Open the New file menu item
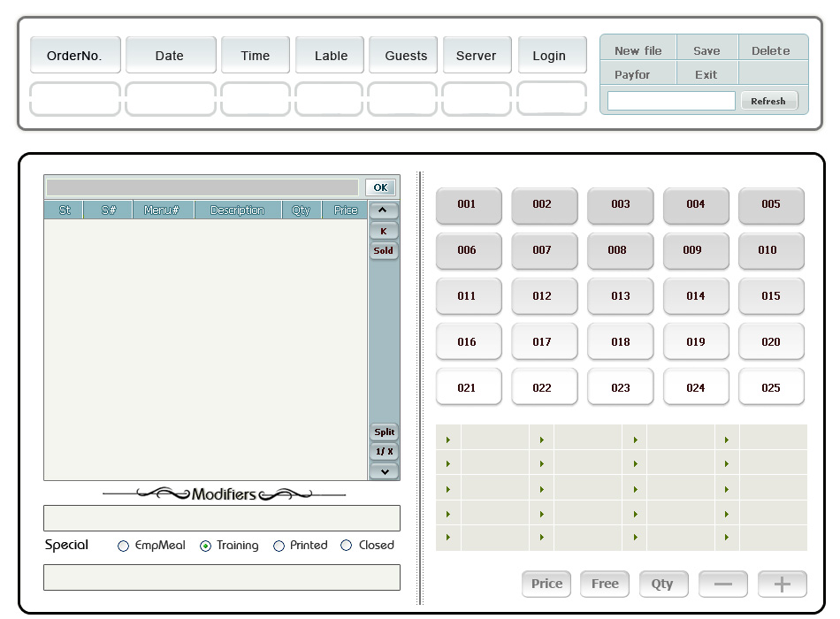 [x=638, y=50]
